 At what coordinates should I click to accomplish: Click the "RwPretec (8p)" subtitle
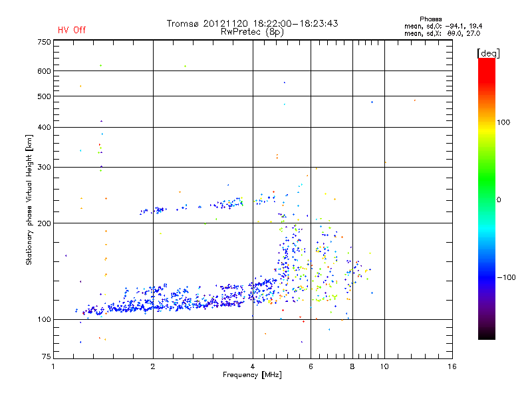252,32
